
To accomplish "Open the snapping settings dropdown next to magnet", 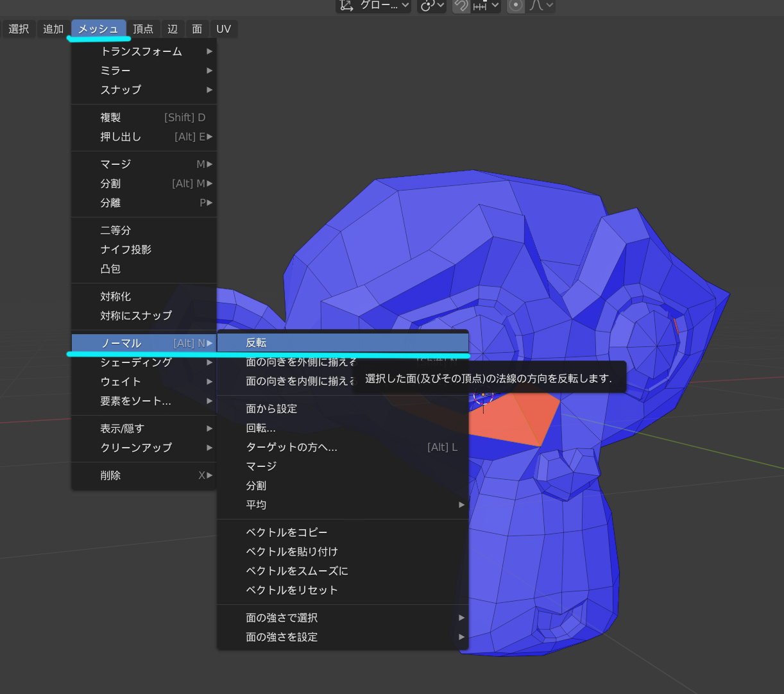I will [486, 5].
